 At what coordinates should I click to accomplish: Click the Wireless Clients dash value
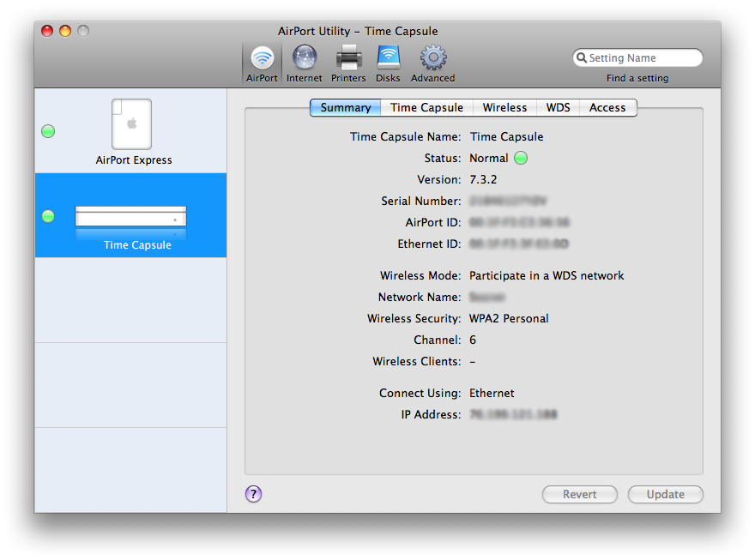point(473,361)
